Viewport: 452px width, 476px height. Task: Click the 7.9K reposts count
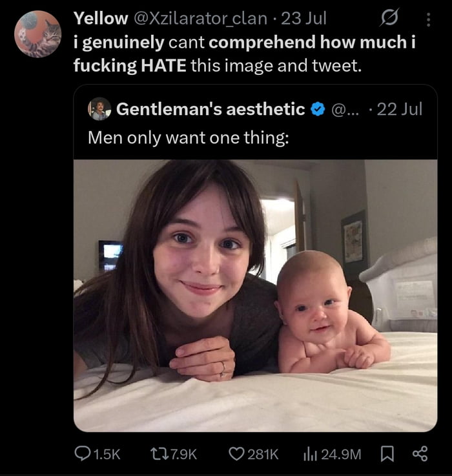click(184, 454)
